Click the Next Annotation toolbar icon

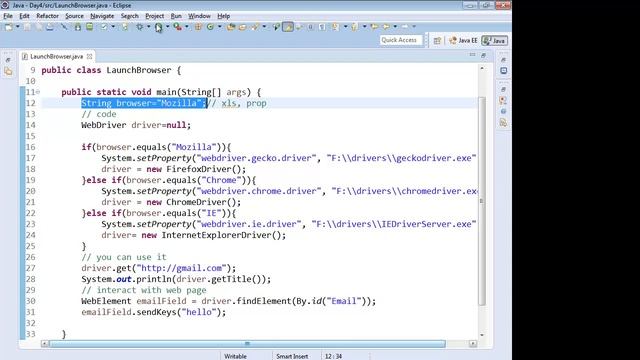coord(336,27)
